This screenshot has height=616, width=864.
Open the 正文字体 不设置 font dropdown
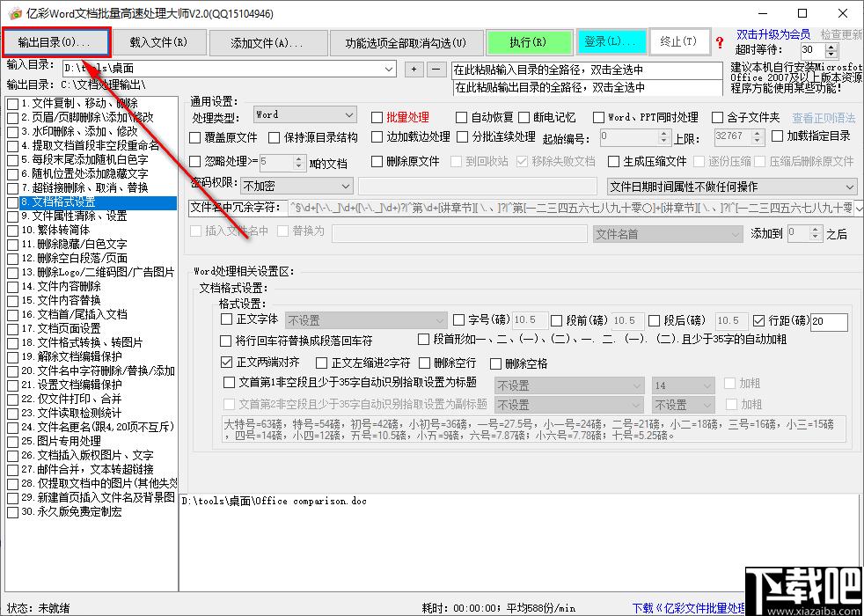(x=366, y=320)
